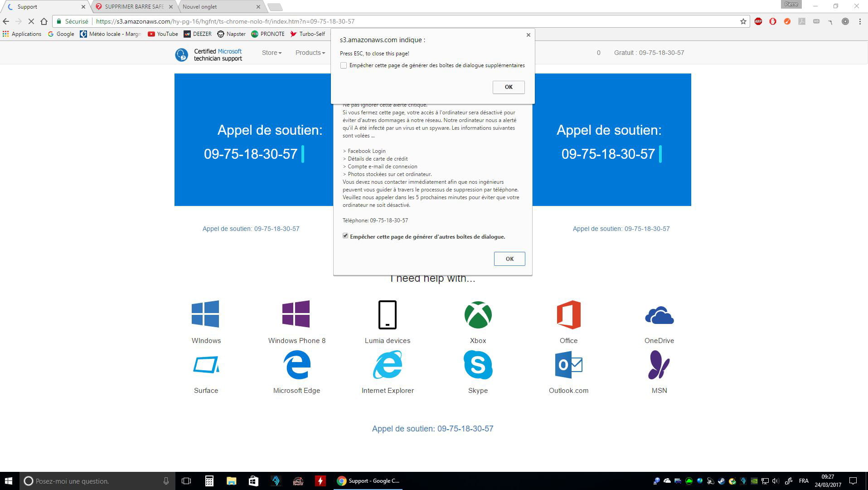Select the Skype logo icon

(478, 365)
